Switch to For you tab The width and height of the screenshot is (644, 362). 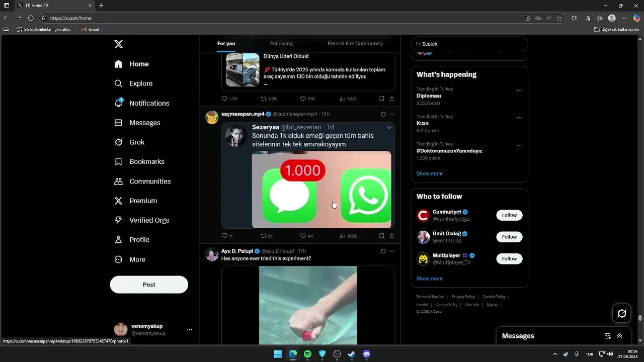[x=226, y=44]
